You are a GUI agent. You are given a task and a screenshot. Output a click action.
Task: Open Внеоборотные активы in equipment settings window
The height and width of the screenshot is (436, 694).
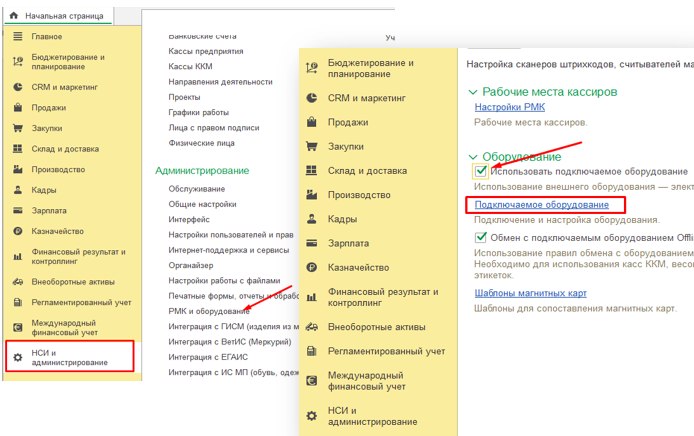click(378, 327)
